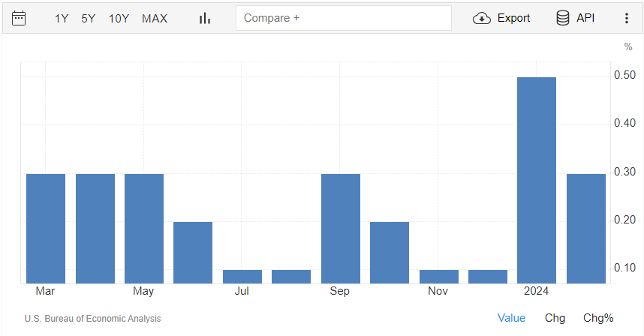Select the bar above May
The width and height of the screenshot is (644, 336).
tap(144, 228)
